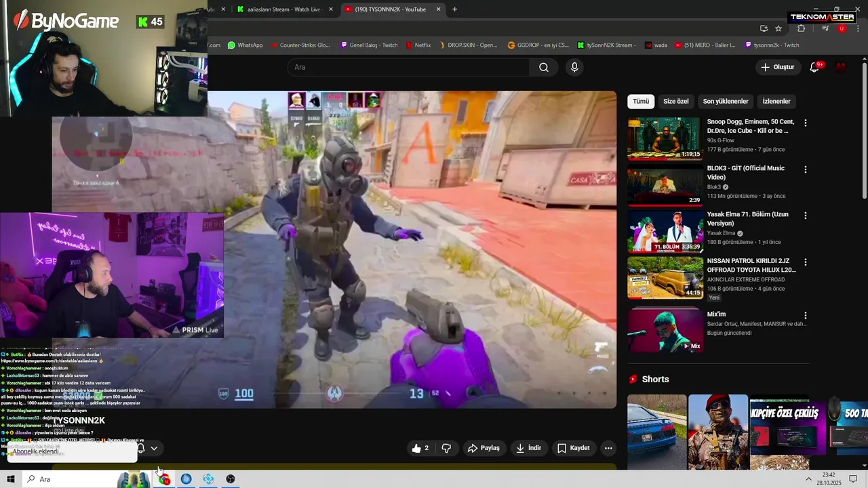This screenshot has height=488, width=868.
Task: Open the Counter-Strike bookmark
Action: (300, 45)
